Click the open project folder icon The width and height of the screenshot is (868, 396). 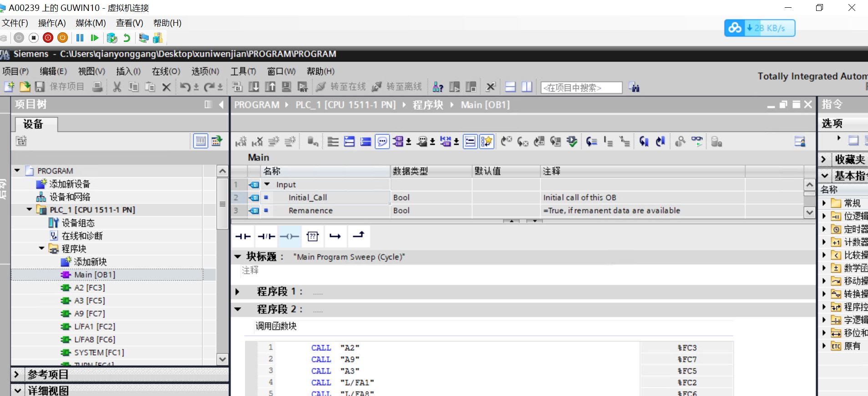click(25, 86)
